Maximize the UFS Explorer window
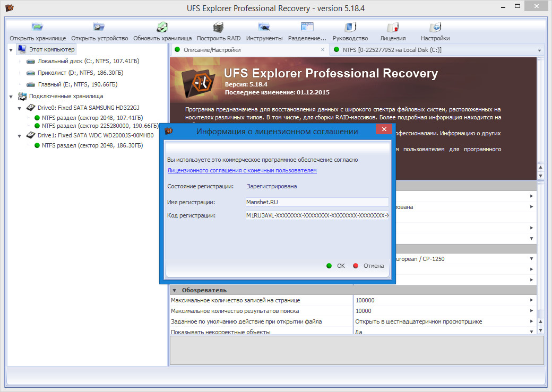Screen dimensions: 552x392 click(517, 6)
